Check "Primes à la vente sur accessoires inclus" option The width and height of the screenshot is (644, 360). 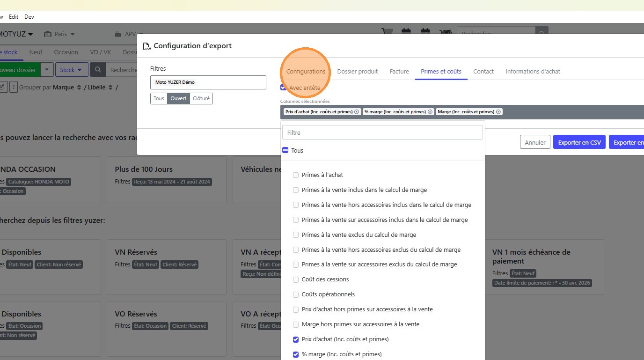296,220
